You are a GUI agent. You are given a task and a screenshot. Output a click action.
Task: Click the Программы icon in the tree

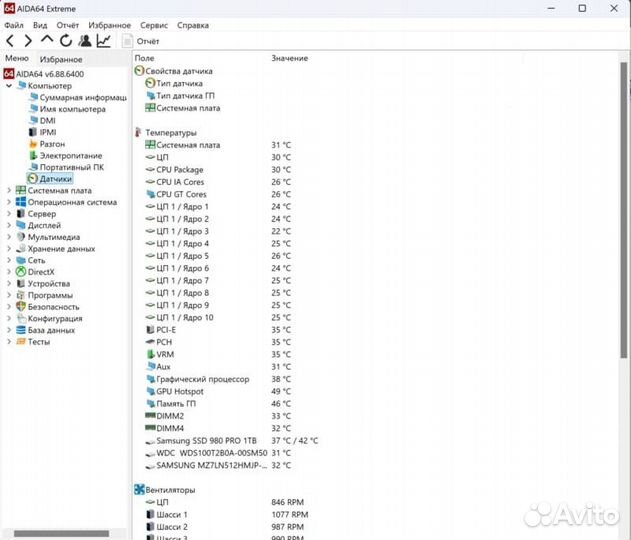click(21, 295)
